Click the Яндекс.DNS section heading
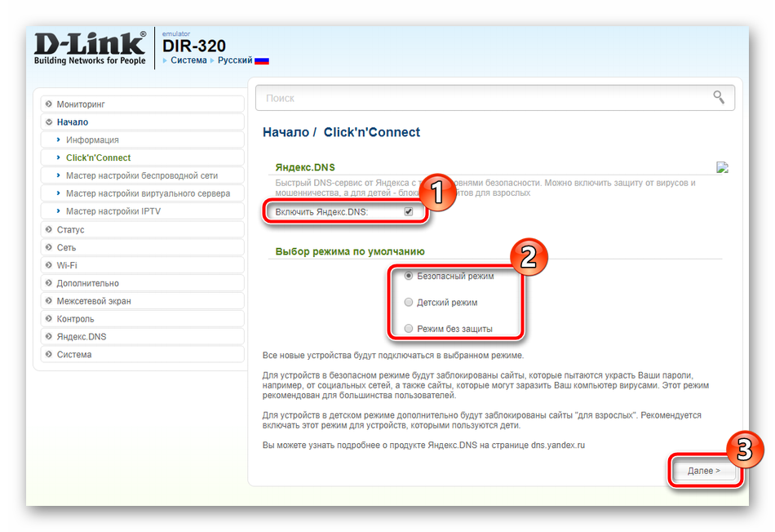The image size is (775, 532). coord(305,167)
